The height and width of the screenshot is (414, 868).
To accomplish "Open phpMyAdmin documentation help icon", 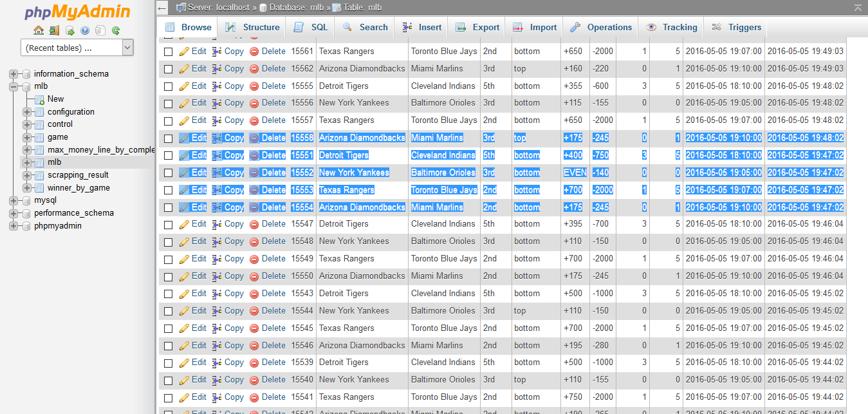I will click(85, 30).
